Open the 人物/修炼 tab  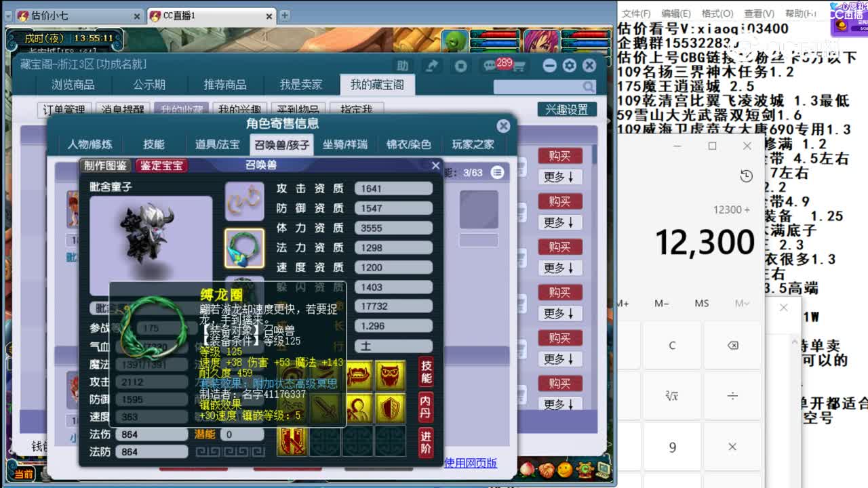click(x=90, y=144)
